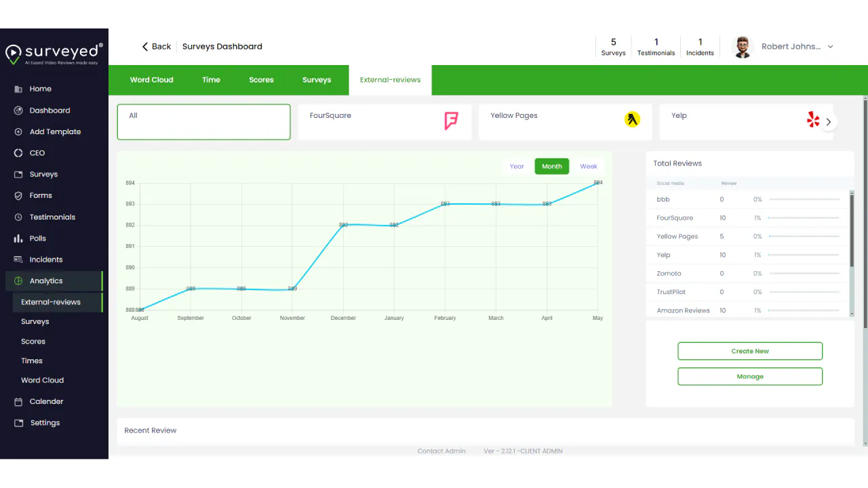Click the Settings folder icon in sidebar
Viewport: 868px width, 488px height.
coord(18,423)
